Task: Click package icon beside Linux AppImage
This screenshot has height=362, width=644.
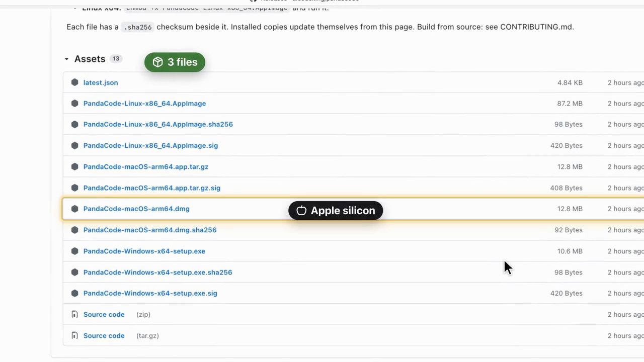Action: pos(74,104)
